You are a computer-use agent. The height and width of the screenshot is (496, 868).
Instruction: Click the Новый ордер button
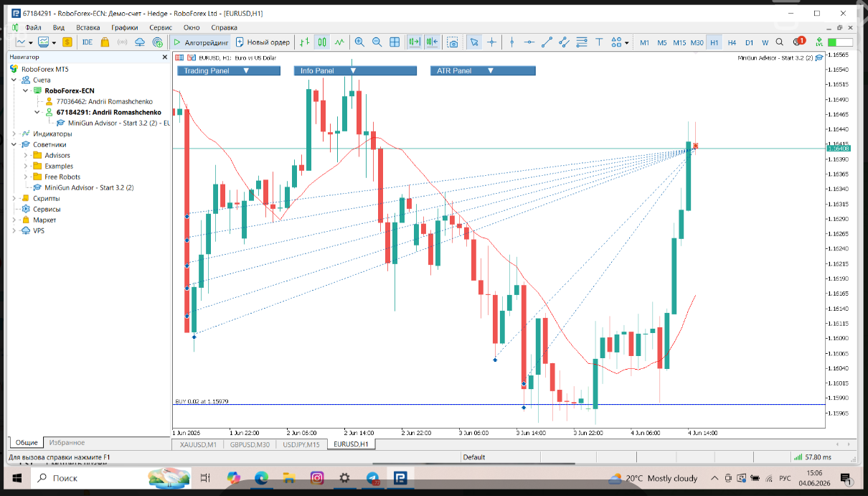tap(263, 42)
